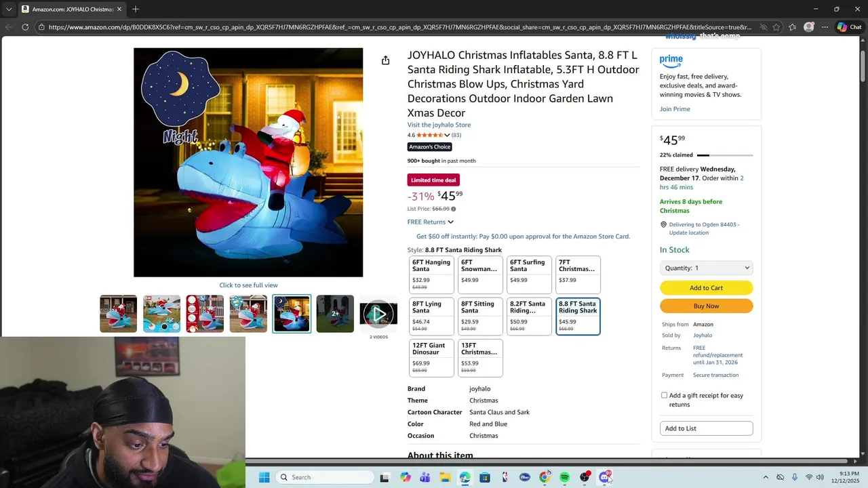868x488 pixels.
Task: Click the horizontal scrollbar at page bottom
Action: (x=546, y=462)
